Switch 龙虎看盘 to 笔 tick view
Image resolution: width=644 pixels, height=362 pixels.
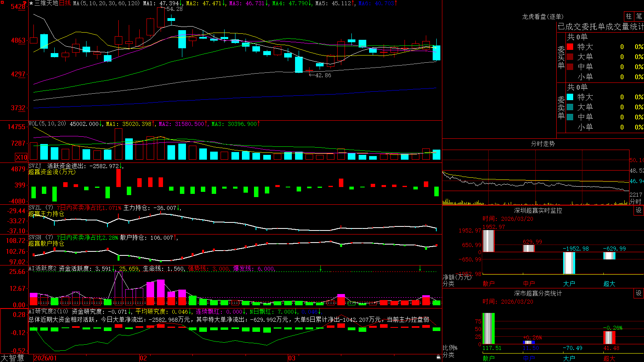[639, 16]
